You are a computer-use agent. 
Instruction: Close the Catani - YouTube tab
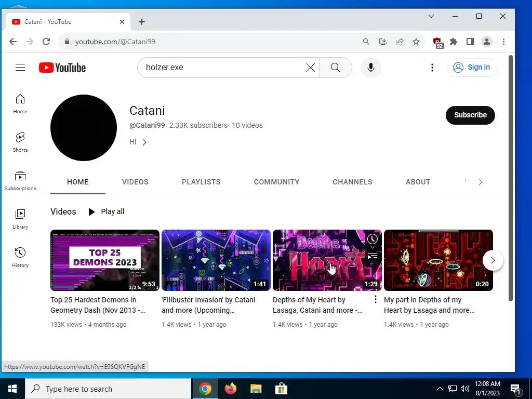(x=122, y=22)
